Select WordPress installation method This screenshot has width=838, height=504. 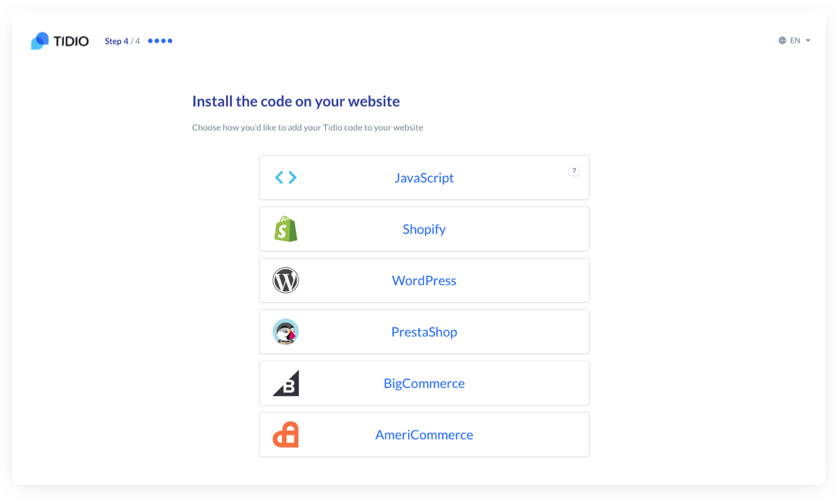[424, 280]
